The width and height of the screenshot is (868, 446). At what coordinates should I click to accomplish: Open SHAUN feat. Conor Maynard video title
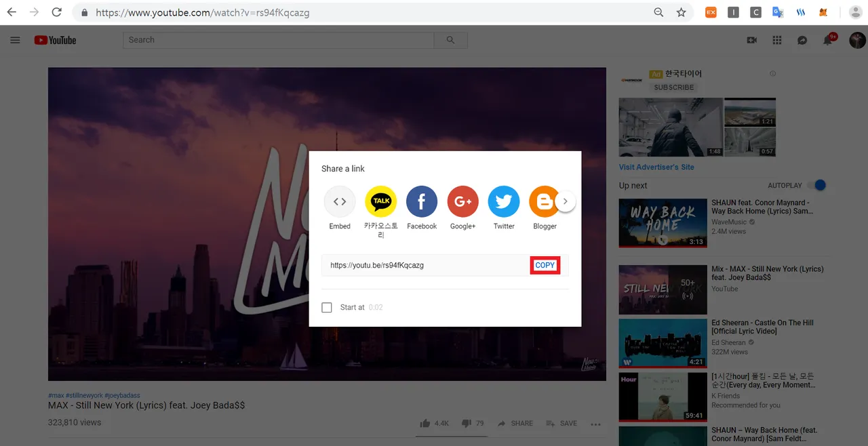(762, 207)
